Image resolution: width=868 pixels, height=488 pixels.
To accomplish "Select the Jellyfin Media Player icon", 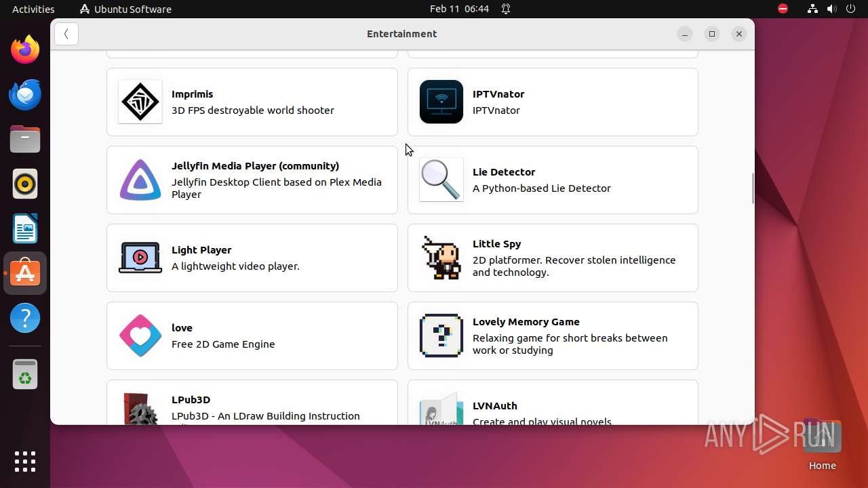I will 140,180.
